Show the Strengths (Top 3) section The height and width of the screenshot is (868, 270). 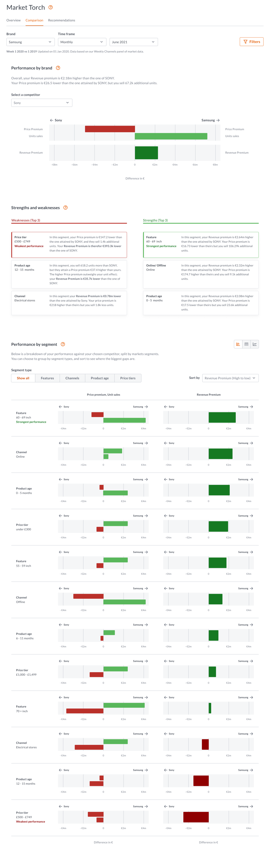point(155,220)
